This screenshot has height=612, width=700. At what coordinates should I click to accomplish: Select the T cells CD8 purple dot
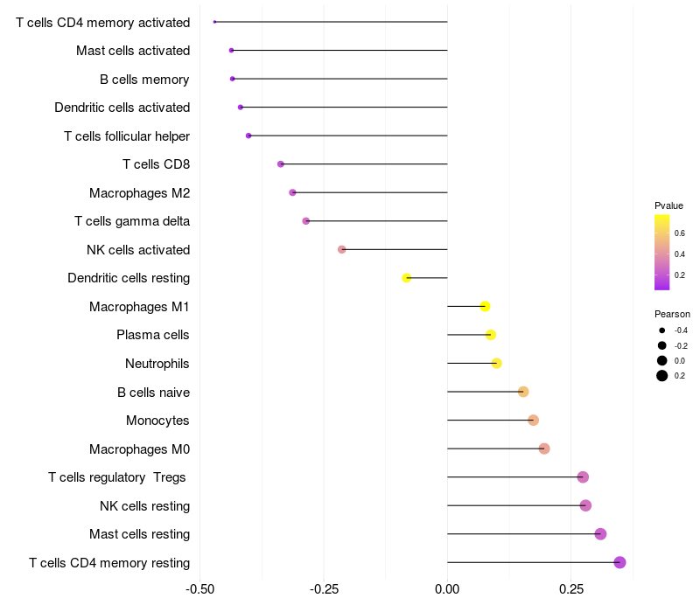point(281,164)
